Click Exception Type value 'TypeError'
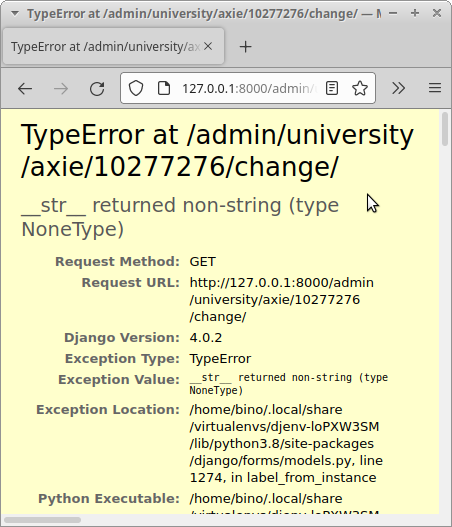This screenshot has width=452, height=527. (220, 359)
